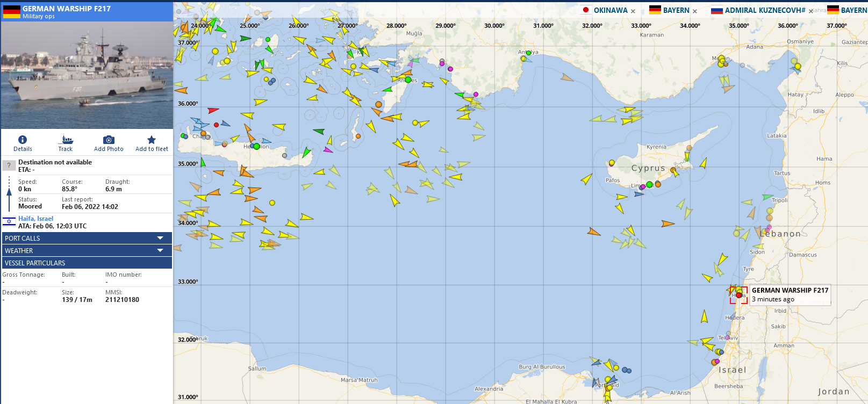Open the Haifa, Israel port link
The height and width of the screenshot is (404, 868).
coord(35,219)
